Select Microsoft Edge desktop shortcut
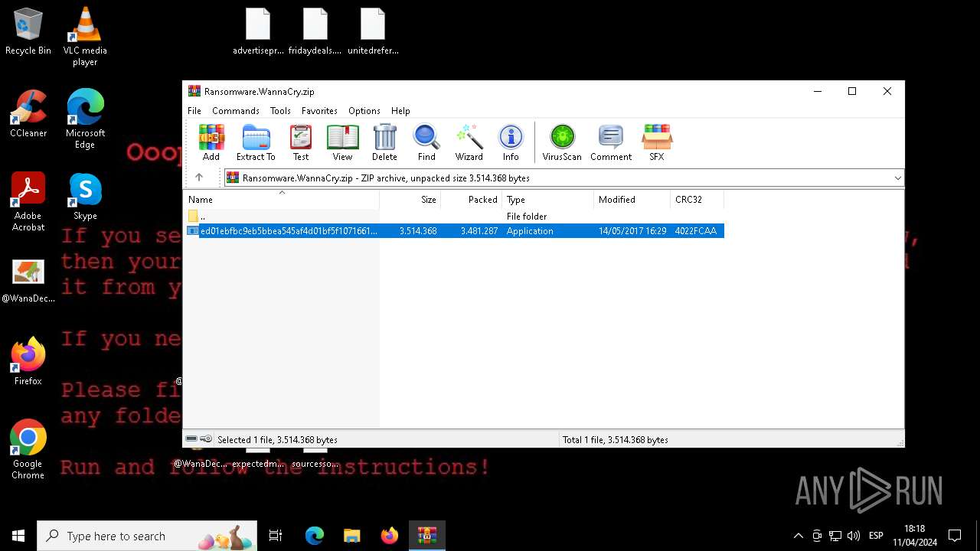The height and width of the screenshot is (551, 980). pyautogui.click(x=85, y=119)
